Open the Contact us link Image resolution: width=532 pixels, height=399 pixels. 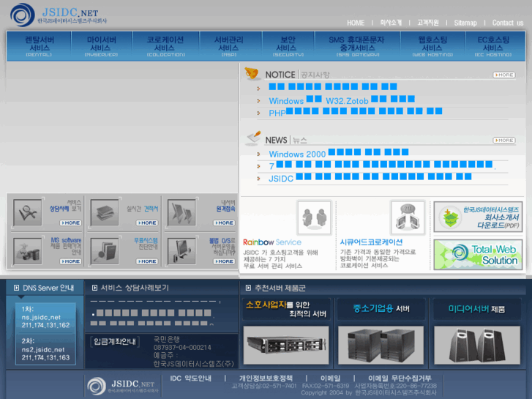[x=508, y=23]
